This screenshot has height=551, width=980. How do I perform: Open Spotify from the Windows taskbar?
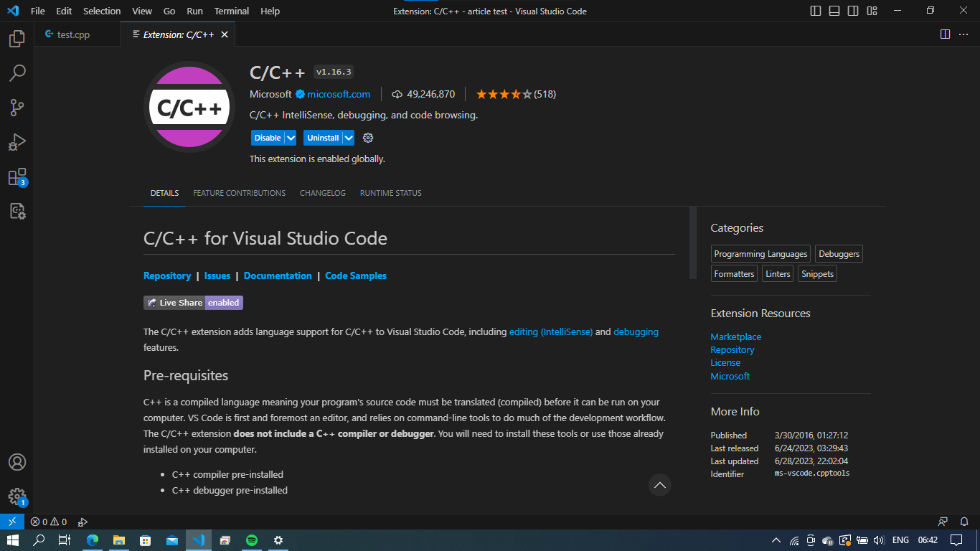coord(252,540)
